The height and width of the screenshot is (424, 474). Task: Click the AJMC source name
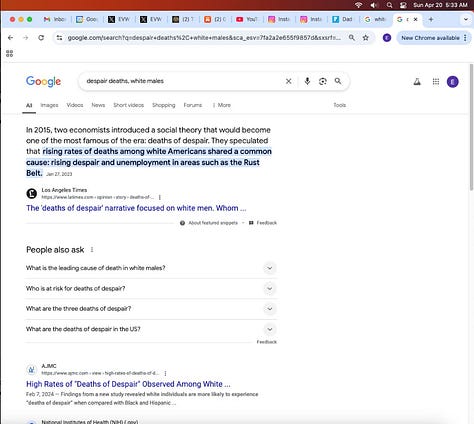(x=49, y=366)
